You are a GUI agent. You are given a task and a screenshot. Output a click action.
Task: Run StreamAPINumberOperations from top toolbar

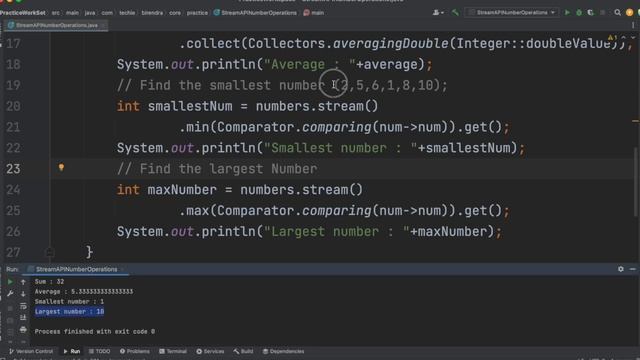(x=567, y=13)
